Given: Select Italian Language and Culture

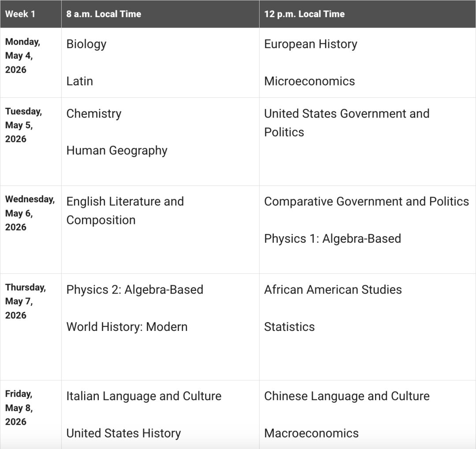Looking at the screenshot, I should [144, 396].
